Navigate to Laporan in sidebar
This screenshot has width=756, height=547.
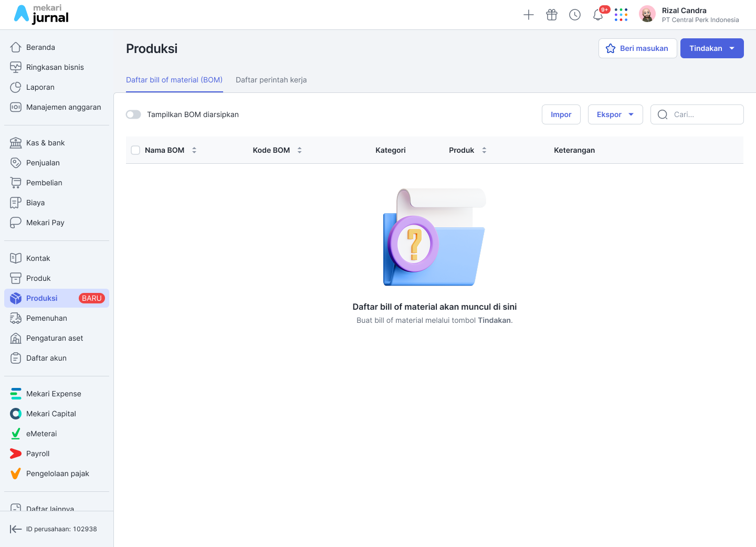click(x=57, y=87)
